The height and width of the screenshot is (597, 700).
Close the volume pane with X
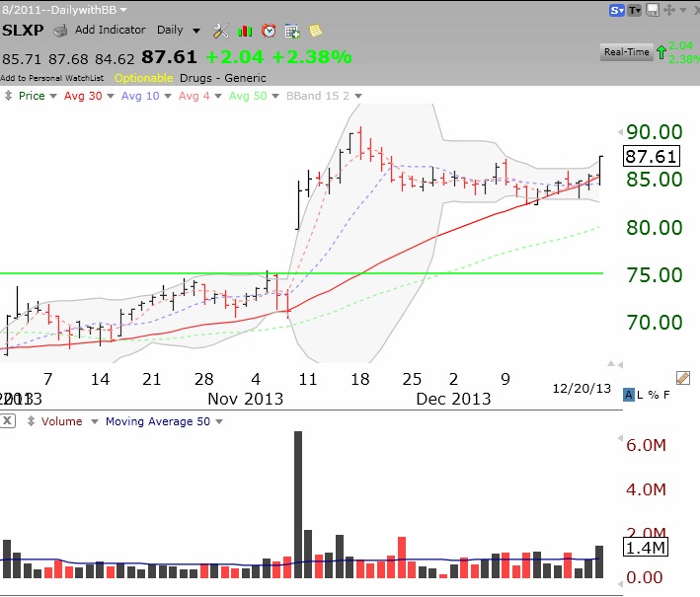(8, 421)
